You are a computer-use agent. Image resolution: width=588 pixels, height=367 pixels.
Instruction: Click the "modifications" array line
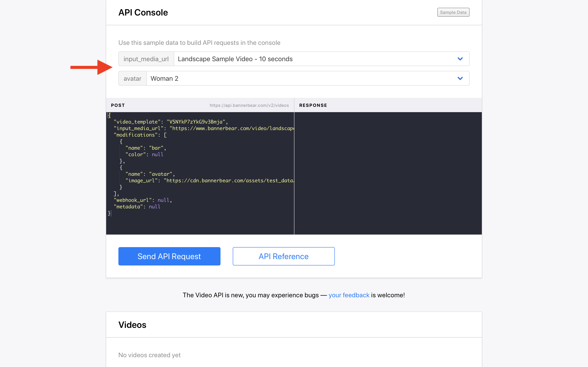point(140,135)
